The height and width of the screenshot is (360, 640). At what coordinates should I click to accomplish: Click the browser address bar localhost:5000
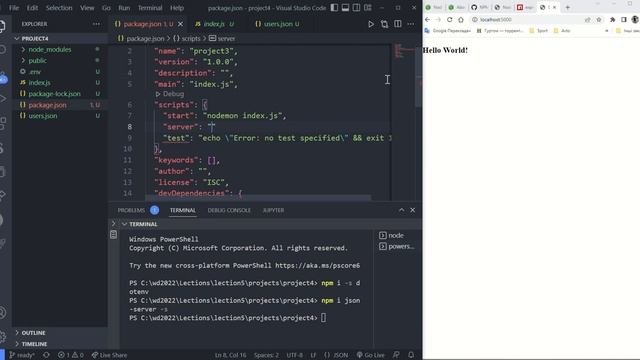[x=496, y=20]
